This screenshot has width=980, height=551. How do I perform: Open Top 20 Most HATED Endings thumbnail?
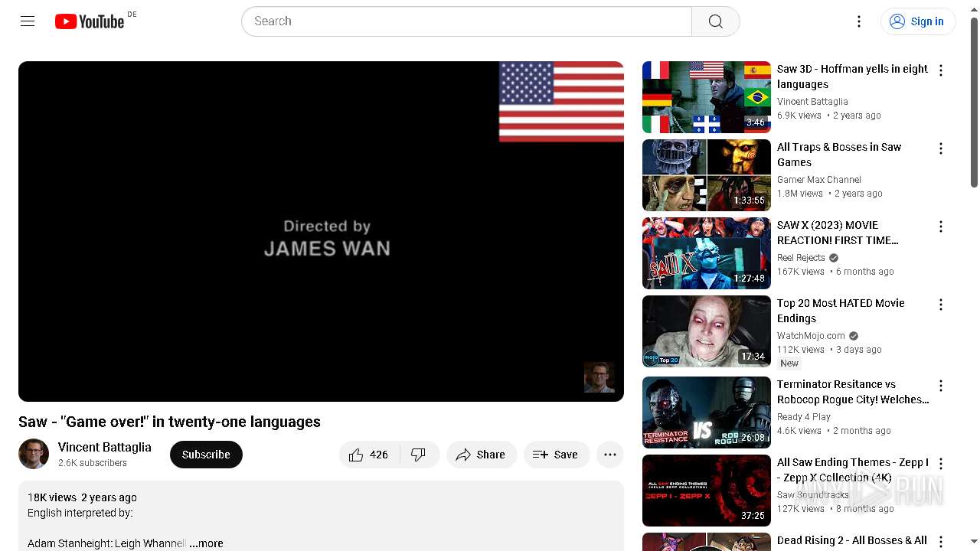[707, 331]
